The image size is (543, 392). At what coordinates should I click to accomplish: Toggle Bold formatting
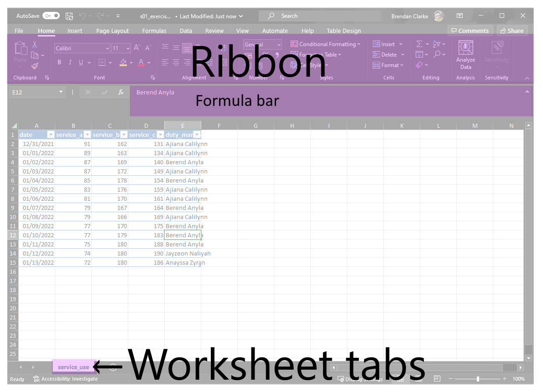coord(59,63)
